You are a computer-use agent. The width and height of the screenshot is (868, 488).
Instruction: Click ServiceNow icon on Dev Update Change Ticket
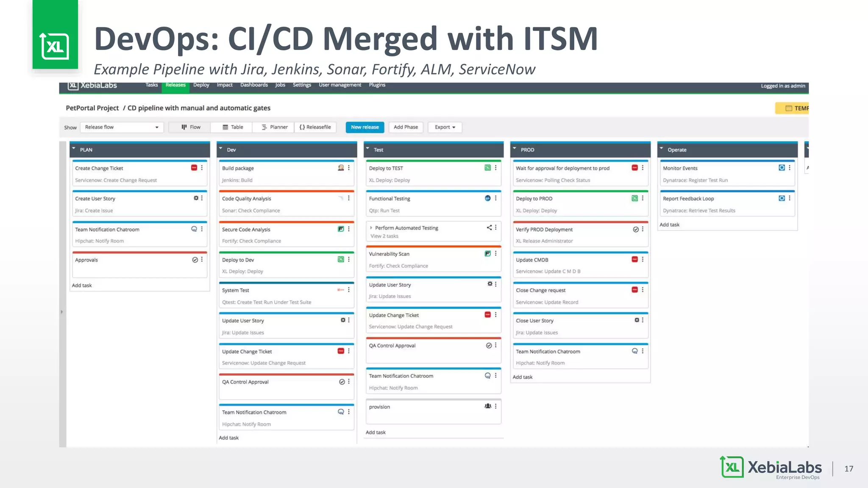coord(341,351)
